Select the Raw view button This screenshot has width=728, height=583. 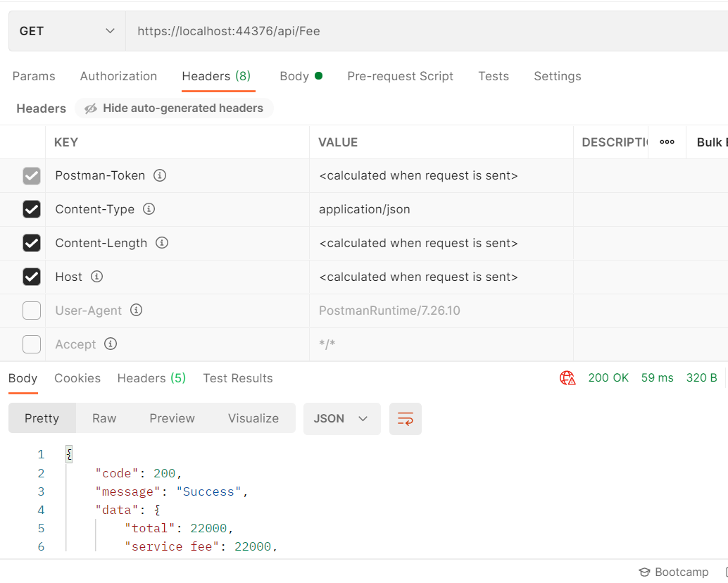(104, 418)
